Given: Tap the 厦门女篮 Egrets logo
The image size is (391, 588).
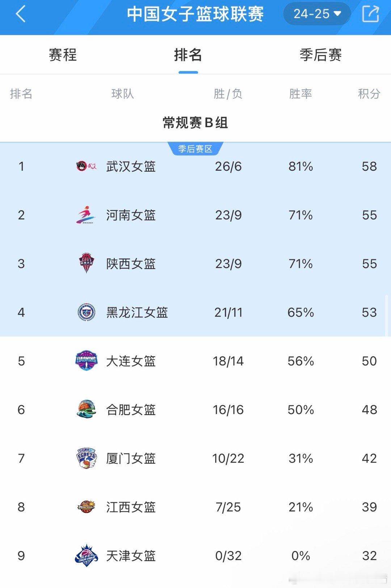Looking at the screenshot, I should [87, 458].
